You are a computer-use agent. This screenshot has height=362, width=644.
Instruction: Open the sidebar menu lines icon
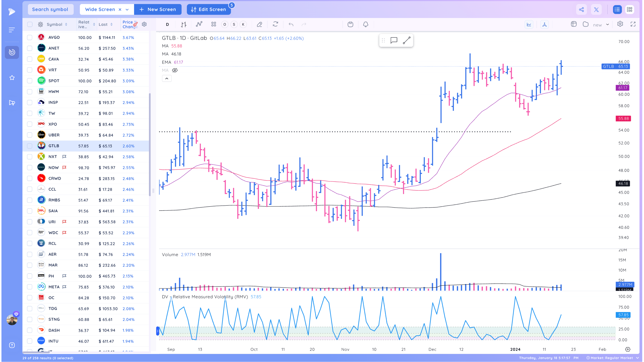pyautogui.click(x=12, y=30)
